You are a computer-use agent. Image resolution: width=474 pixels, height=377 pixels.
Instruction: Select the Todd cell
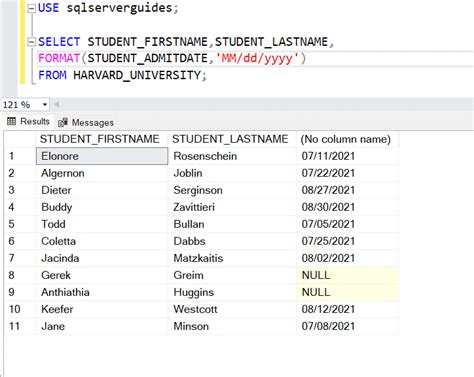(102, 224)
